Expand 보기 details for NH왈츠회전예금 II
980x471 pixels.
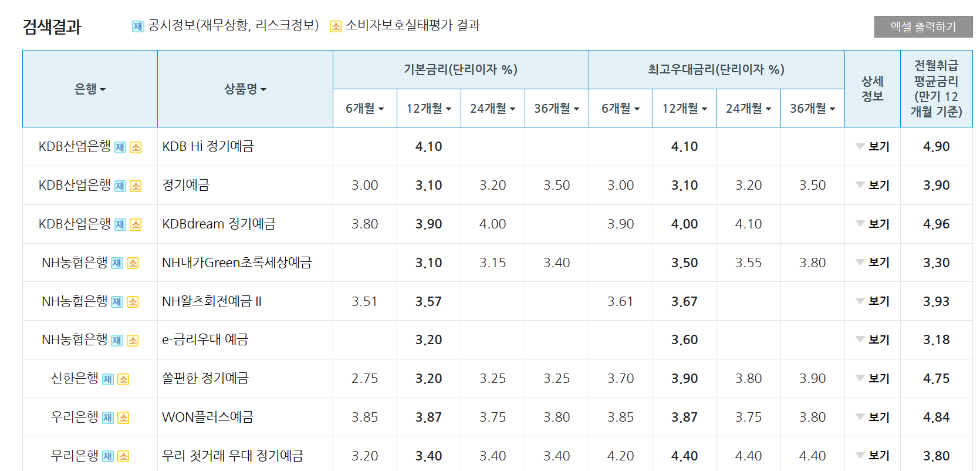pos(873,301)
